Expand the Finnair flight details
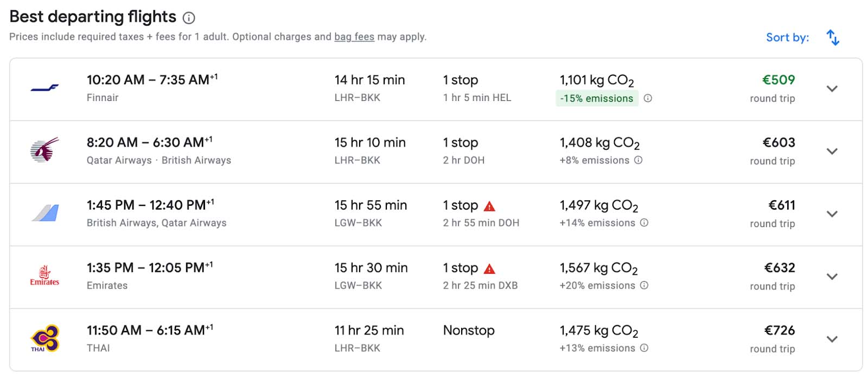 click(x=832, y=89)
